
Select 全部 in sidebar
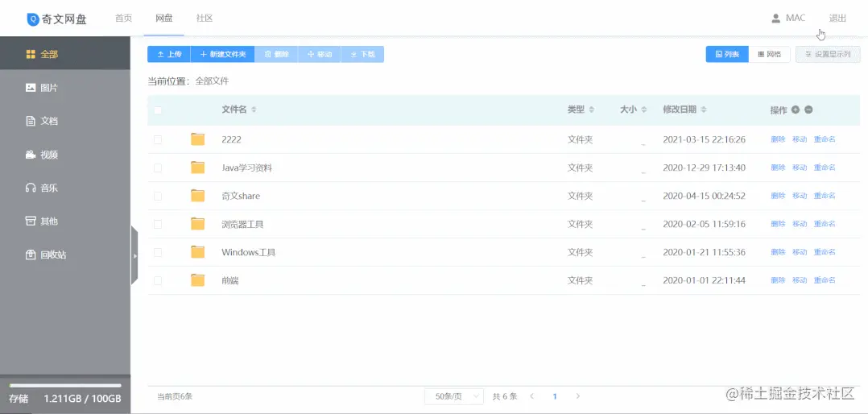coord(65,54)
